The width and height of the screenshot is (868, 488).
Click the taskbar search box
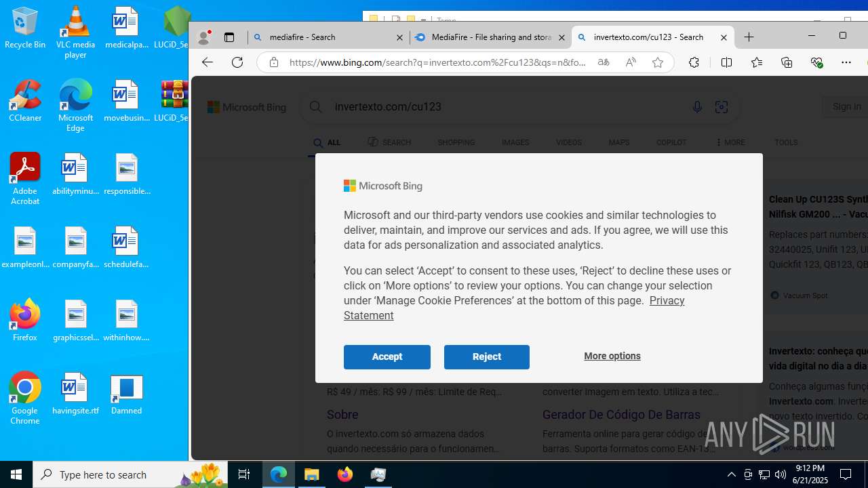(130, 474)
